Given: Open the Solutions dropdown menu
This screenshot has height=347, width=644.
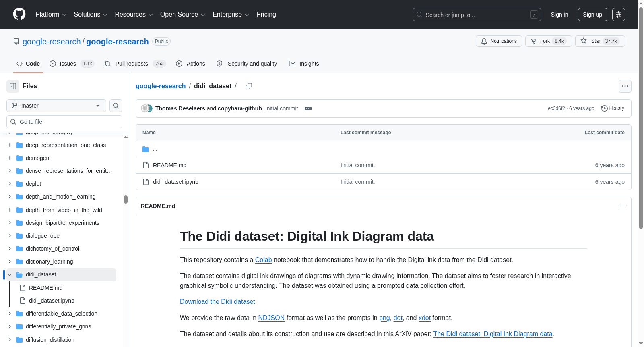Looking at the screenshot, I should pyautogui.click(x=91, y=15).
